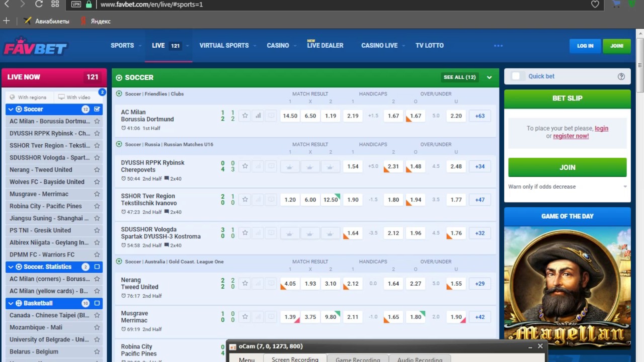Follow the login link in bet slip
Image resolution: width=644 pixels, height=362 pixels.
click(601, 128)
